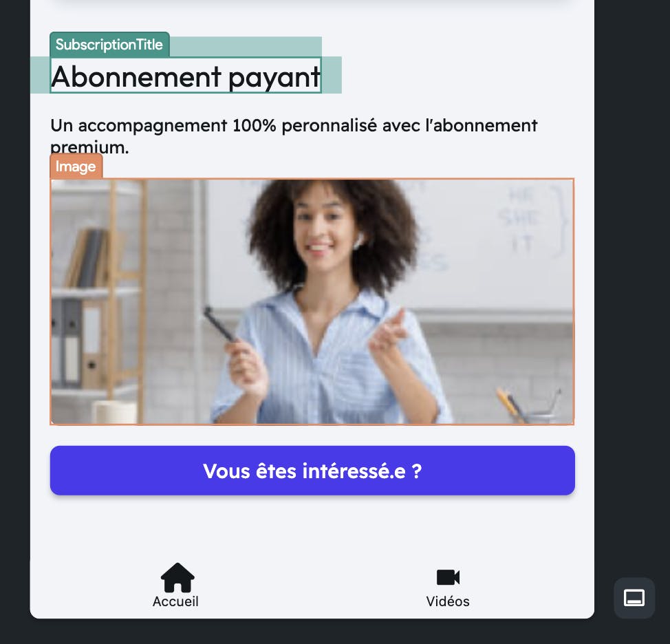The width and height of the screenshot is (670, 644).
Task: Click the teal padding right of title
Action: (332, 75)
